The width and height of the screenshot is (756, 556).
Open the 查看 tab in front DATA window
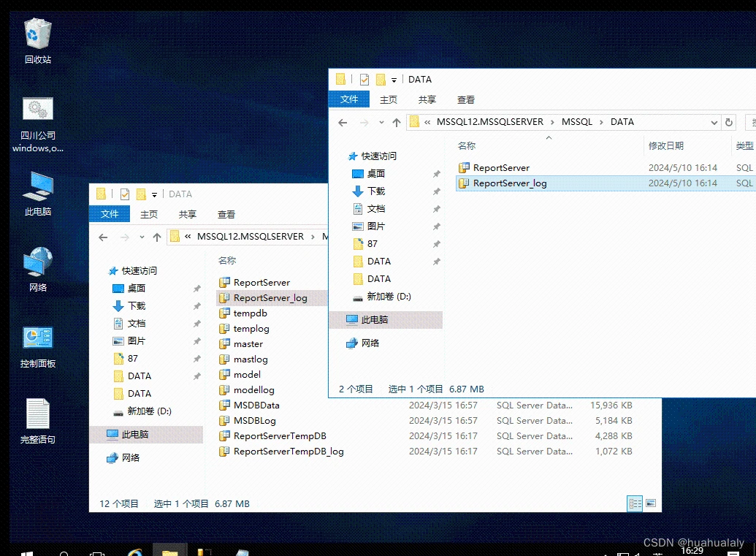465,99
